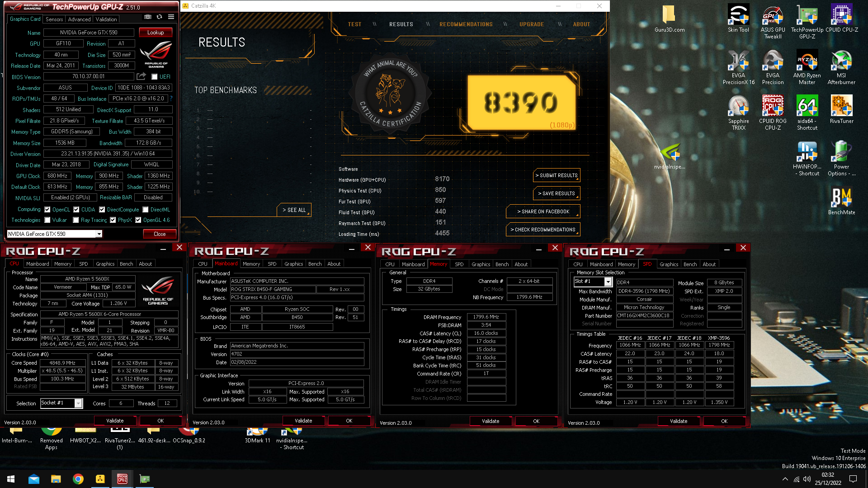This screenshot has height=488, width=868.
Task: Open AMD Ryzen Master shortcut
Action: point(807,68)
